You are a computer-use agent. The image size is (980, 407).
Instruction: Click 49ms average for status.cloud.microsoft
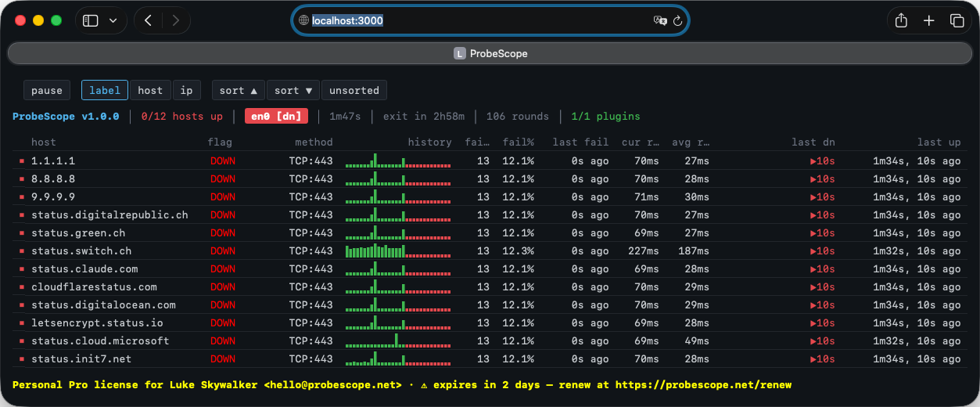696,340
